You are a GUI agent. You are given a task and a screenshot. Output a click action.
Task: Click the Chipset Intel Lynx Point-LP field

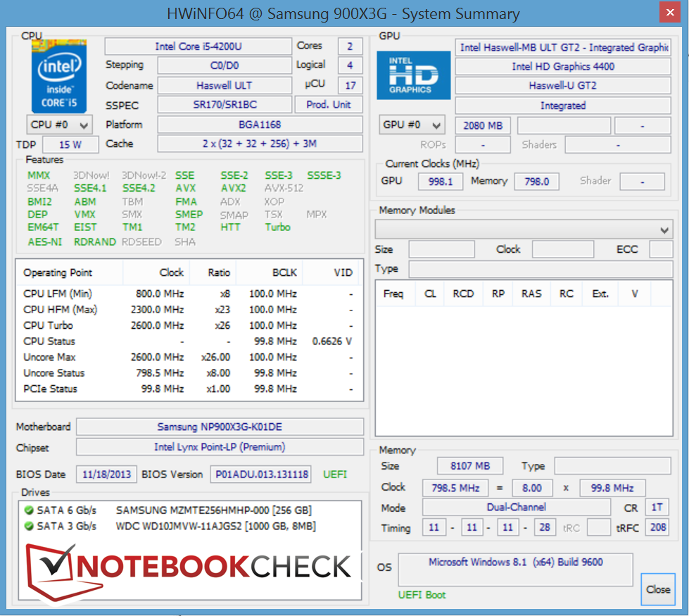tap(220, 447)
